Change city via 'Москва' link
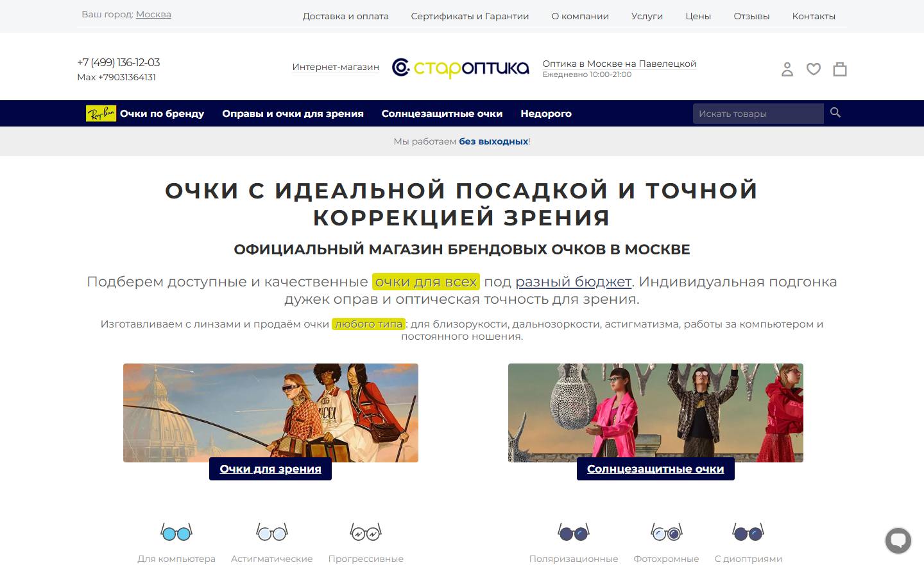924x578 pixels. pos(153,14)
